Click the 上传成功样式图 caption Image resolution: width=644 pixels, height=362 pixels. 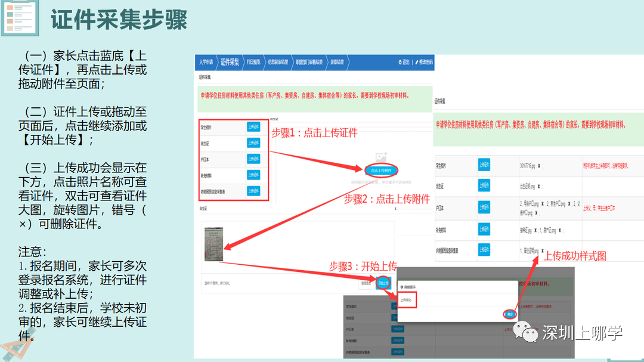pyautogui.click(x=575, y=256)
